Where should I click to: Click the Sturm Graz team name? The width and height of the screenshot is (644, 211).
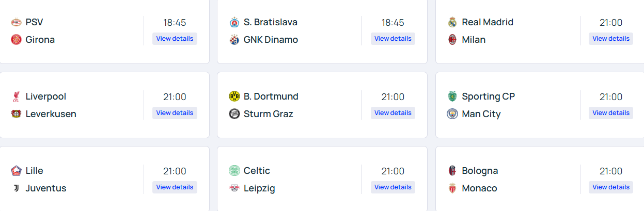click(x=269, y=114)
